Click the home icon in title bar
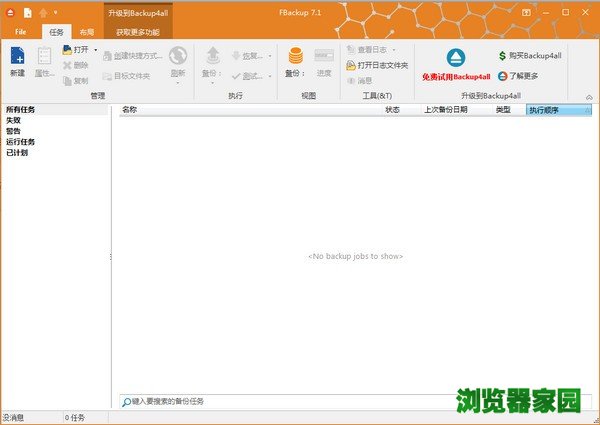 tap(43, 13)
